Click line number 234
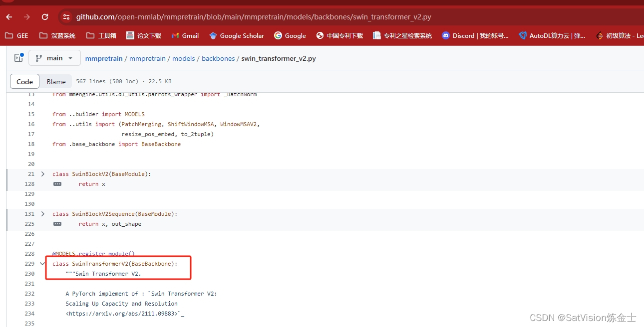This screenshot has height=327, width=644. pyautogui.click(x=29, y=314)
